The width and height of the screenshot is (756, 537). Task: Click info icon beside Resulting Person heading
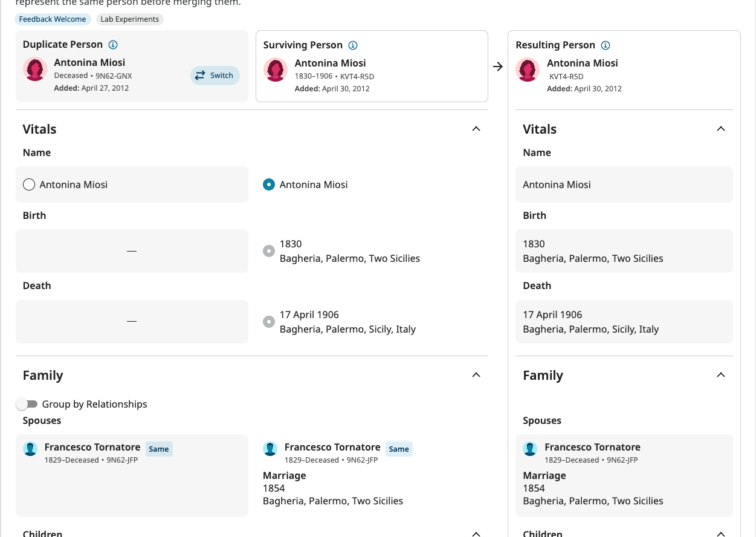(606, 45)
